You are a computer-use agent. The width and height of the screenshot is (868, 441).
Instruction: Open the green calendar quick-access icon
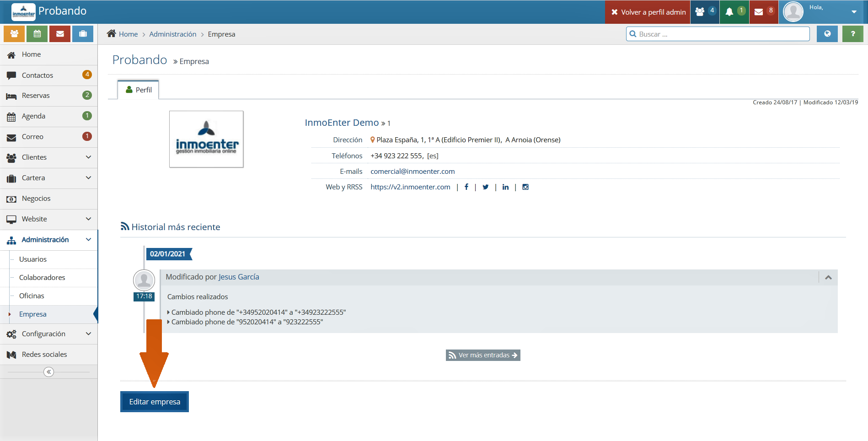(37, 34)
